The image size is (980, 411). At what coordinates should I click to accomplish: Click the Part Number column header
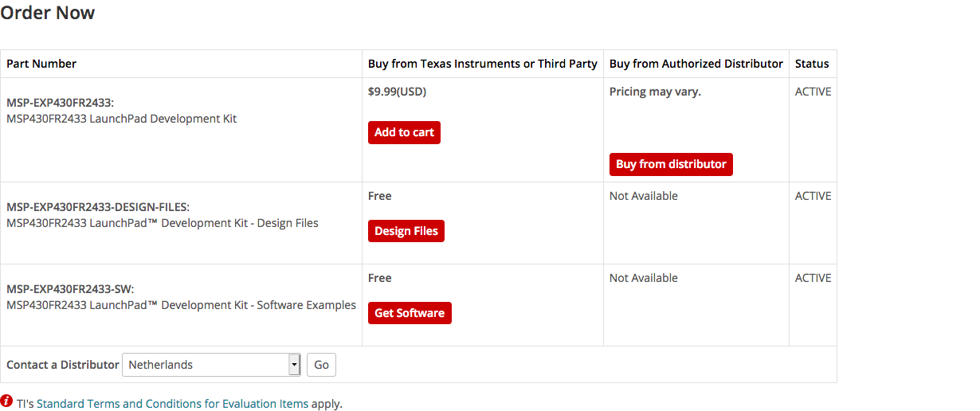pos(41,64)
